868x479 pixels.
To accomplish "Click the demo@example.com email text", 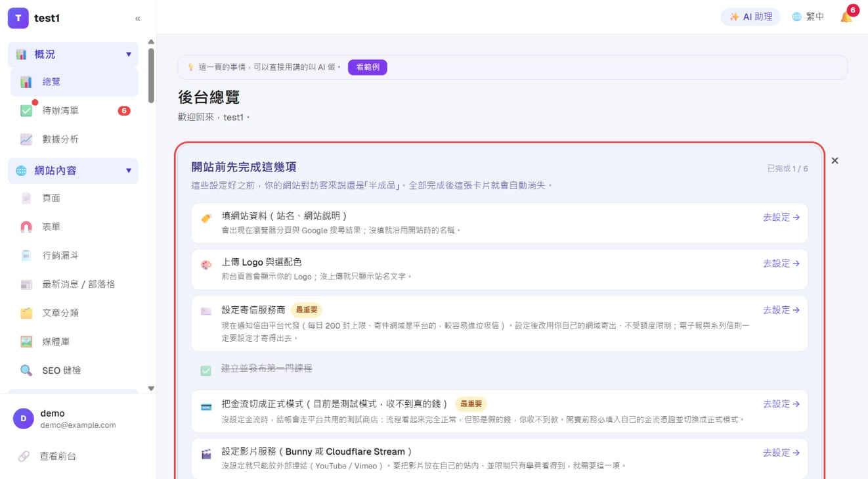I will pos(78,425).
